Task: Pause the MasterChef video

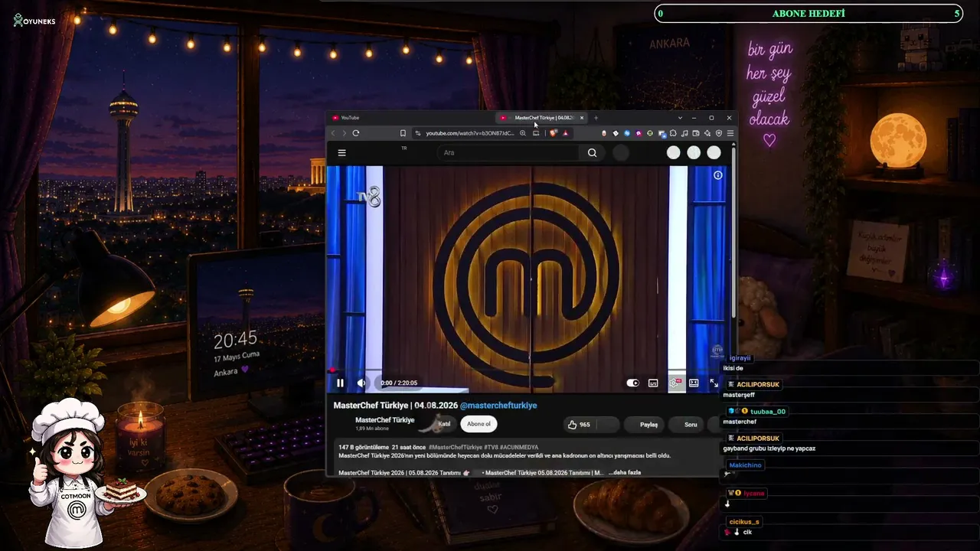Action: point(340,383)
